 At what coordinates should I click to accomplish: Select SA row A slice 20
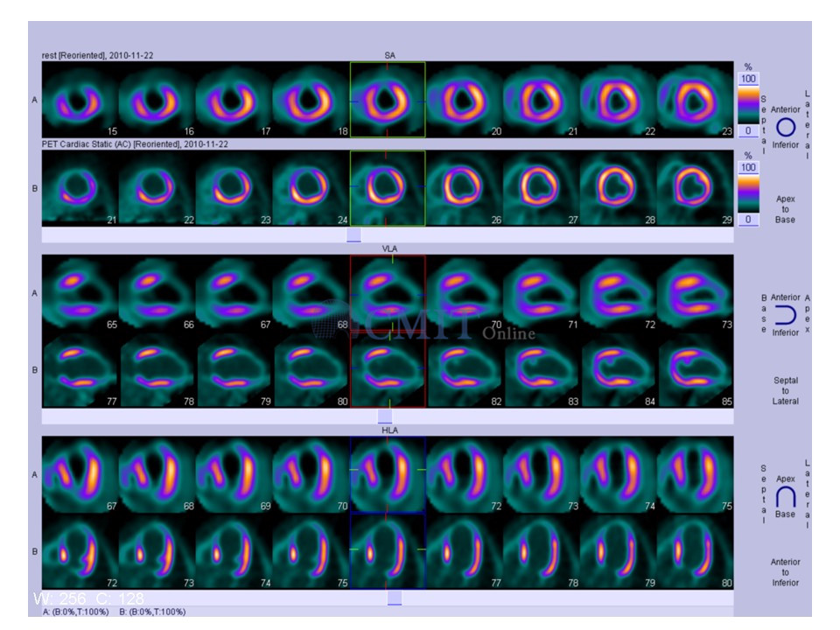[x=465, y=100]
